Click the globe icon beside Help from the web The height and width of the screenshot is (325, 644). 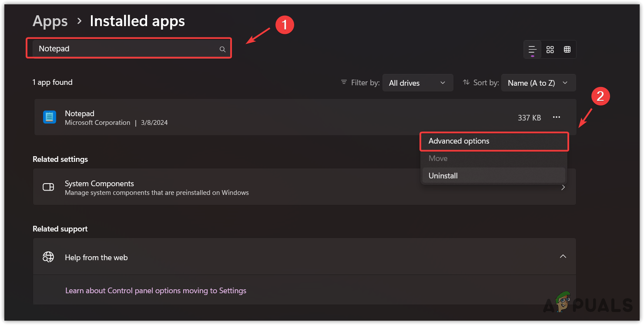coord(48,257)
